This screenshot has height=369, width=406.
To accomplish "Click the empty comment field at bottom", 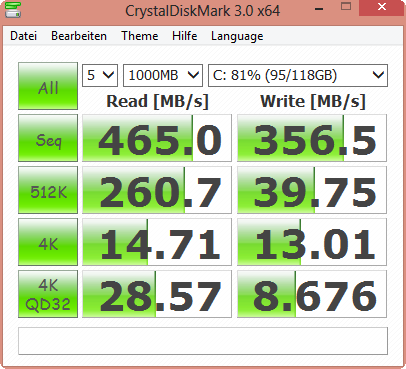I will (x=203, y=341).
